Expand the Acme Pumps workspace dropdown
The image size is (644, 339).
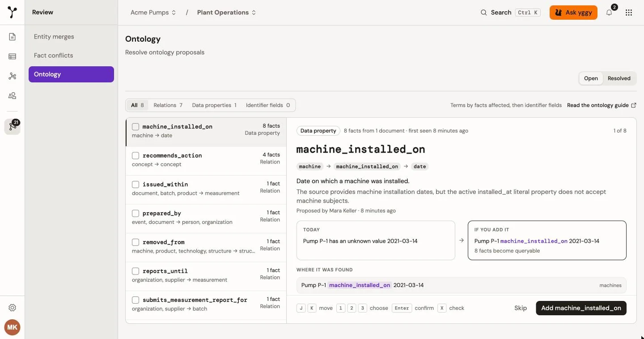153,13
